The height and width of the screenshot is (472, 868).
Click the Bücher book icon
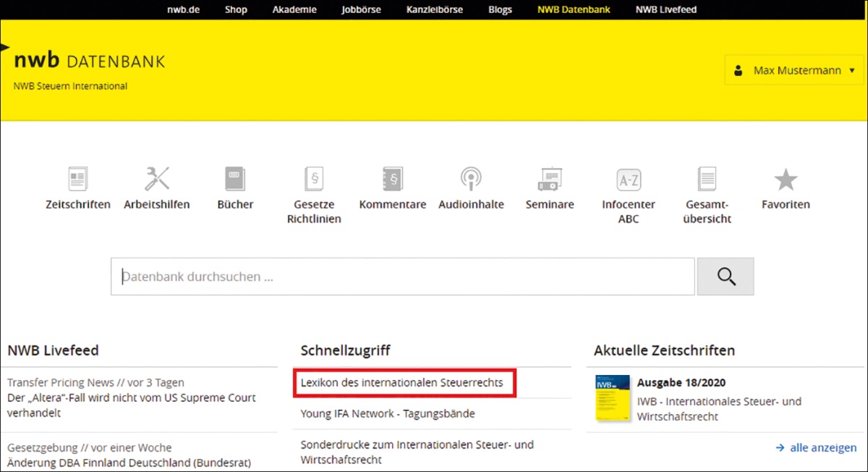tap(235, 179)
